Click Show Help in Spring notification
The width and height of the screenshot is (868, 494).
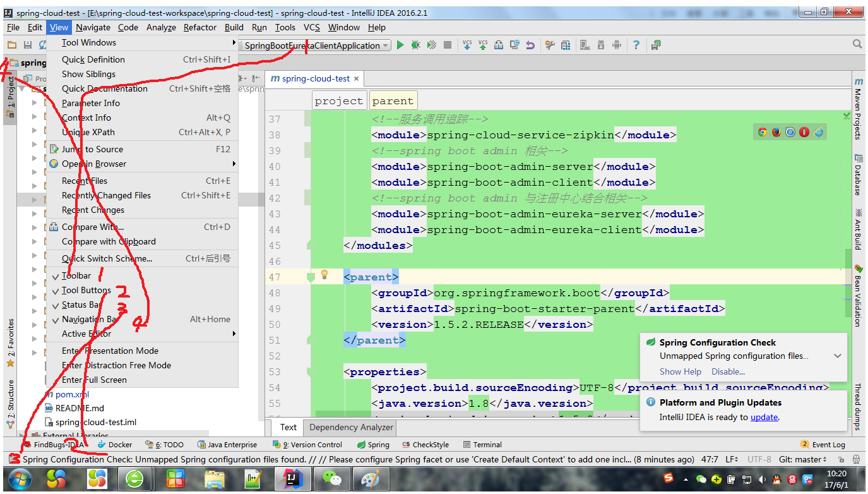click(x=681, y=371)
